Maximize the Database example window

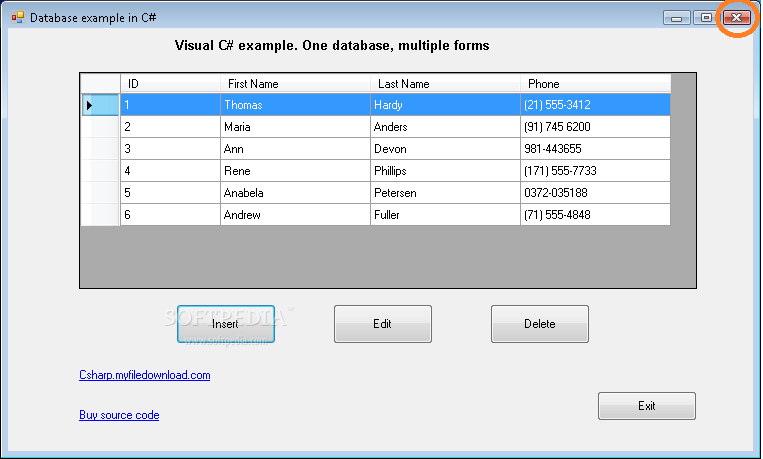(706, 18)
